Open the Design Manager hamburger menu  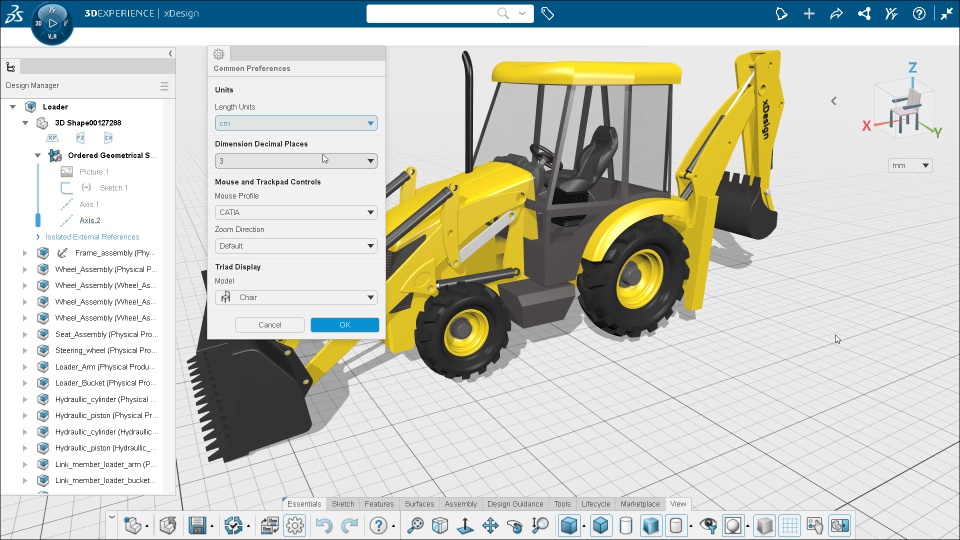point(164,86)
